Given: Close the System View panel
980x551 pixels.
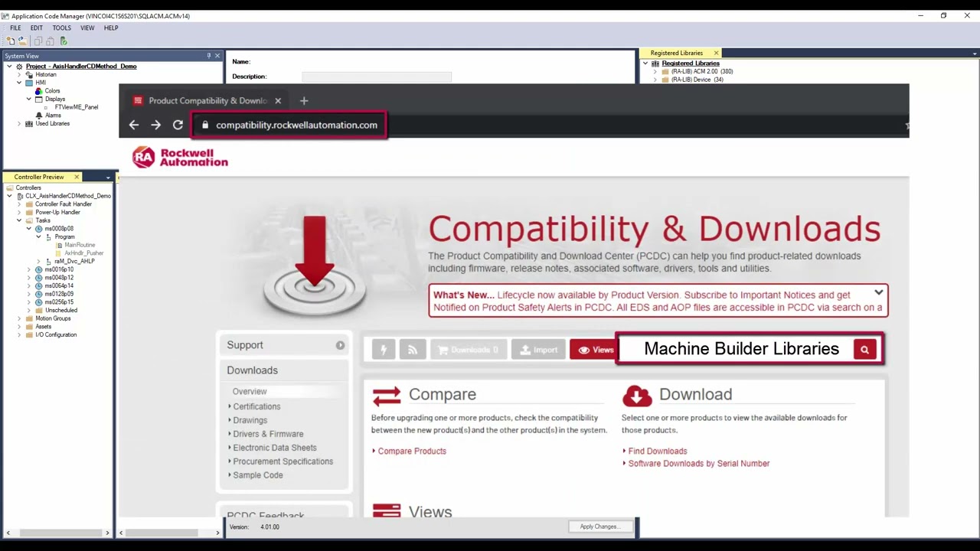Looking at the screenshot, I should point(217,56).
